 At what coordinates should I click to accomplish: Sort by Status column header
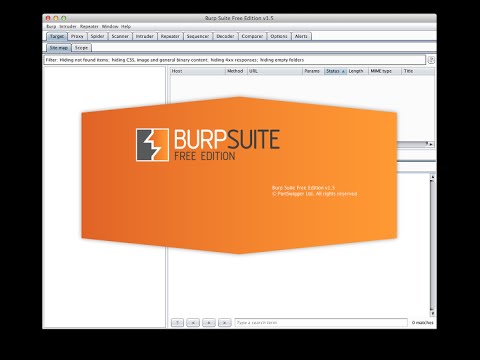tap(335, 71)
